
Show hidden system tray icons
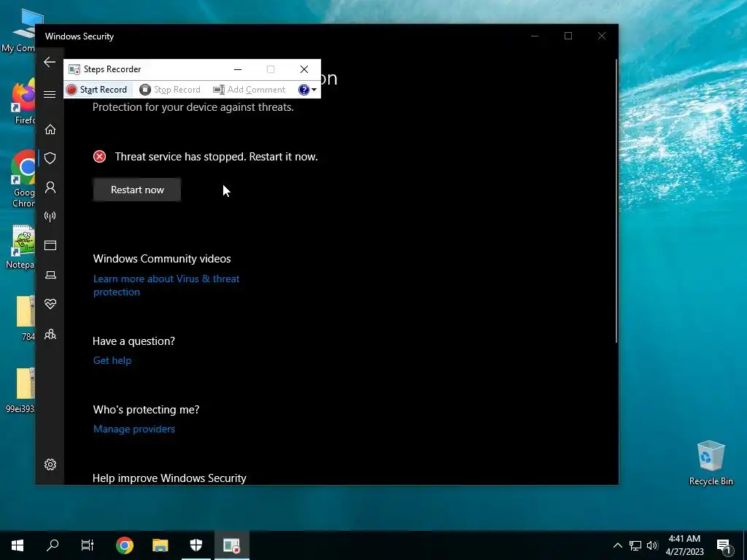click(x=617, y=545)
